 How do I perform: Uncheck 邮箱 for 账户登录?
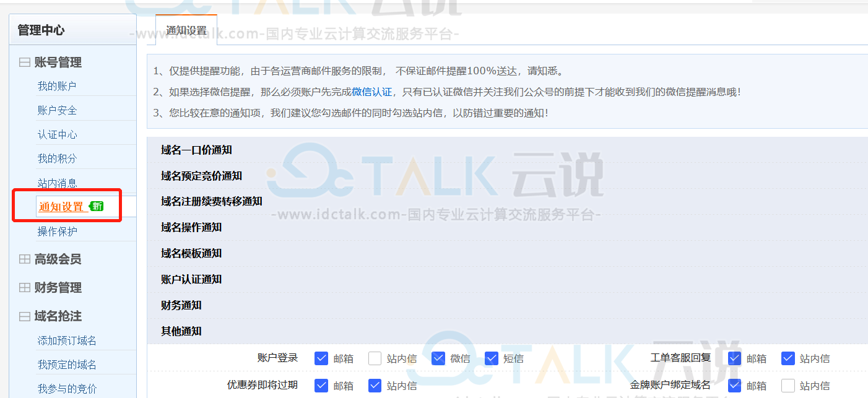point(321,358)
